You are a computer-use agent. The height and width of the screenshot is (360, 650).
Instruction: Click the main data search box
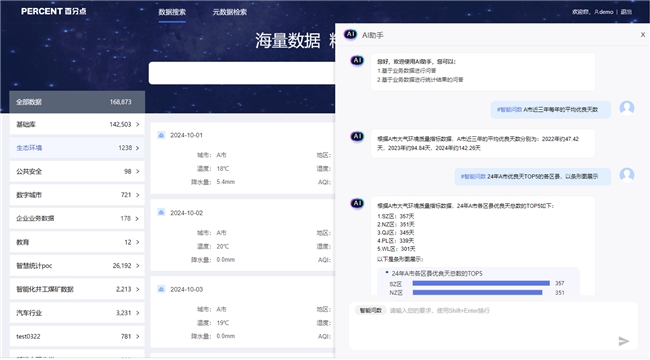[x=242, y=73]
